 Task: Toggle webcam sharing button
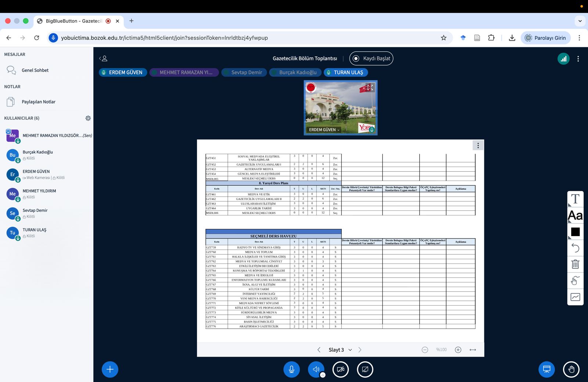click(x=340, y=369)
